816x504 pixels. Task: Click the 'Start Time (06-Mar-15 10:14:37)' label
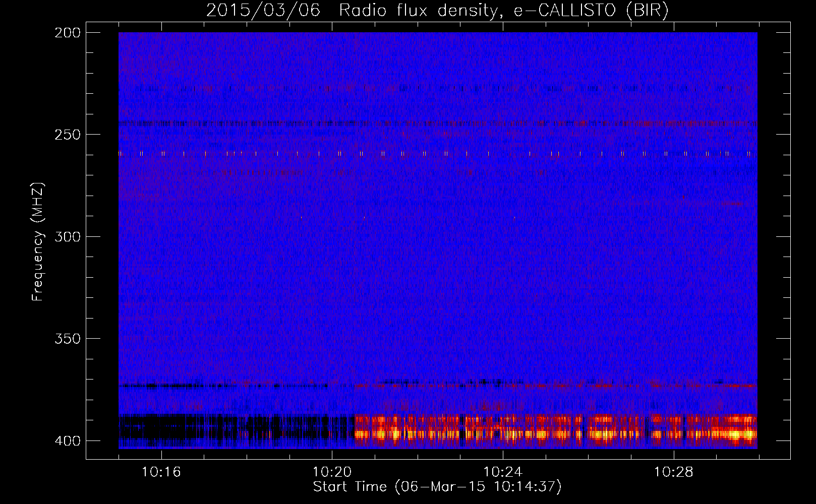click(x=437, y=487)
